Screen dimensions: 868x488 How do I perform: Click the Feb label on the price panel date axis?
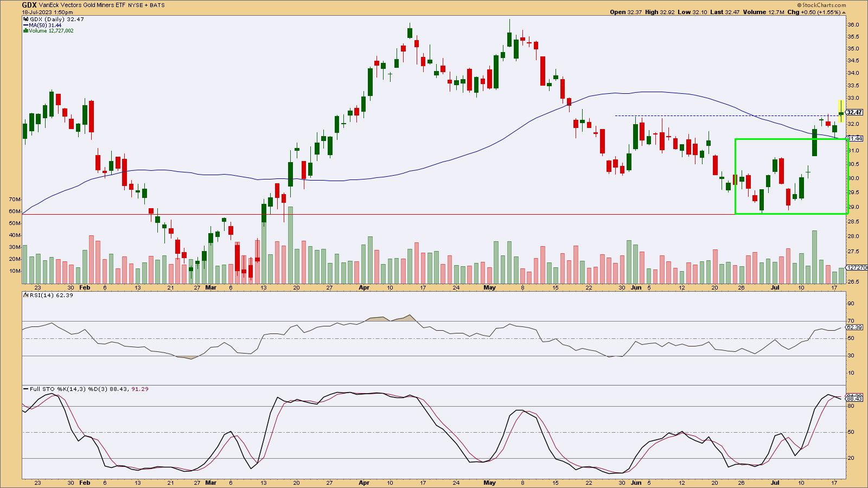click(x=85, y=287)
